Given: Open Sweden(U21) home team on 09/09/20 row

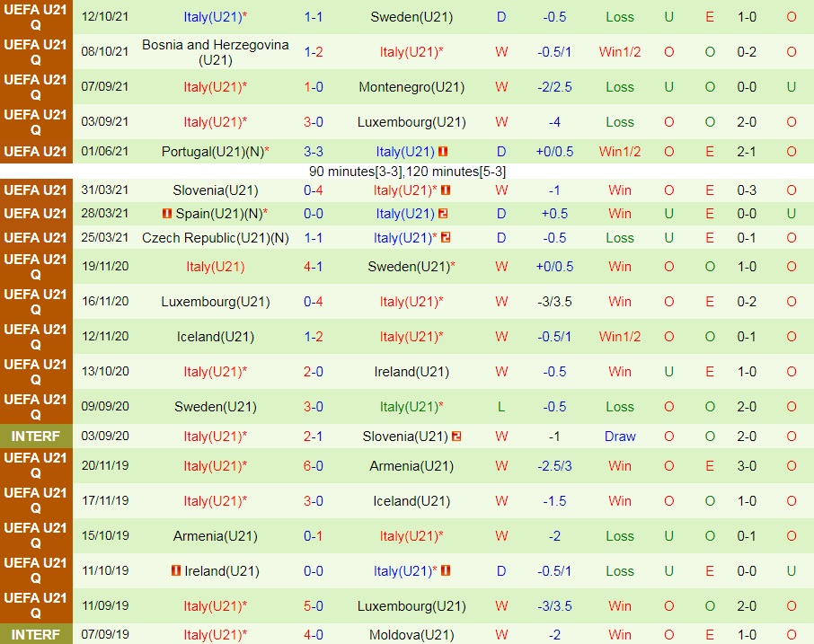Looking at the screenshot, I should pos(216,407).
